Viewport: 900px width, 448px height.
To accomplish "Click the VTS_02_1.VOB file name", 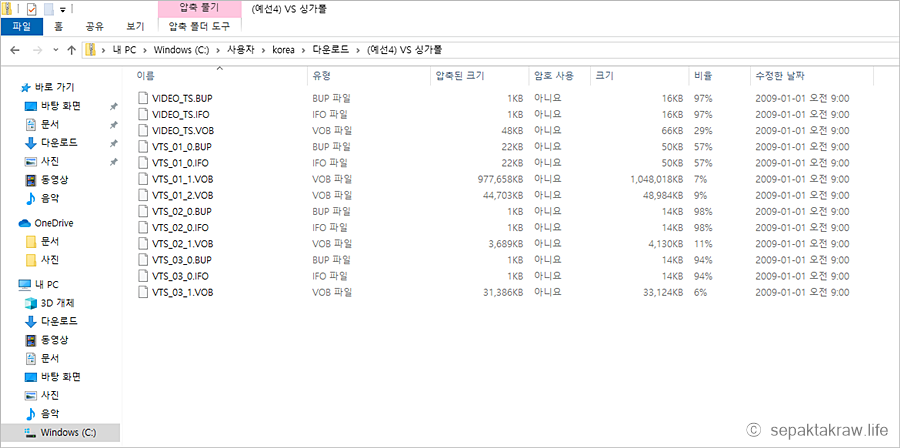I will tap(183, 244).
